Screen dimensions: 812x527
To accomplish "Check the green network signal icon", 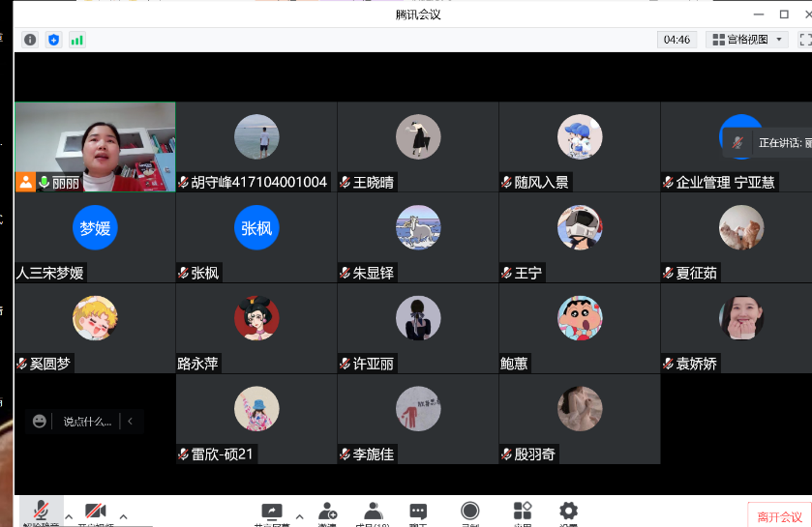I will 76,40.
